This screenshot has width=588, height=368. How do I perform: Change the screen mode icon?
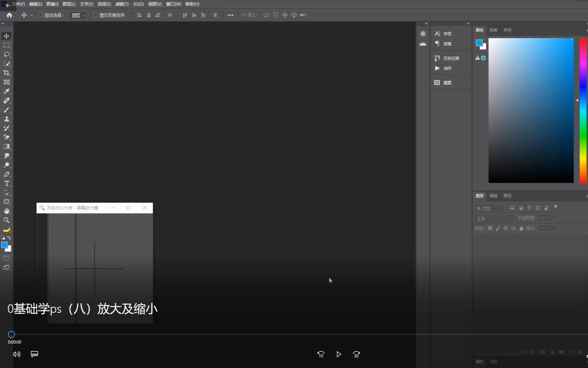pos(6,268)
